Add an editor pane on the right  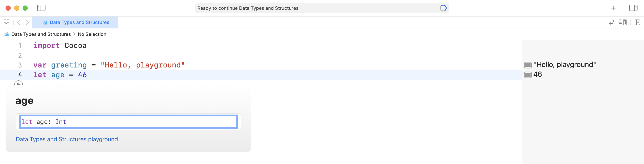point(637,22)
